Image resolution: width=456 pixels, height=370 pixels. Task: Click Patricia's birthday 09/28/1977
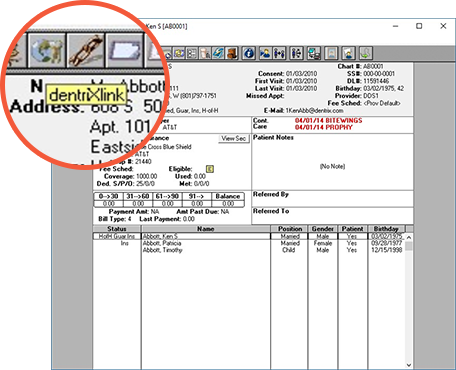pos(387,243)
